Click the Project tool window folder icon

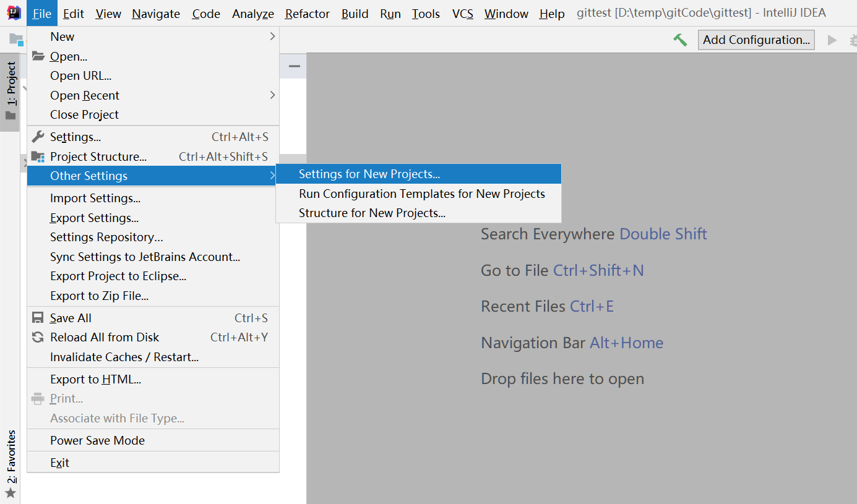point(11,116)
